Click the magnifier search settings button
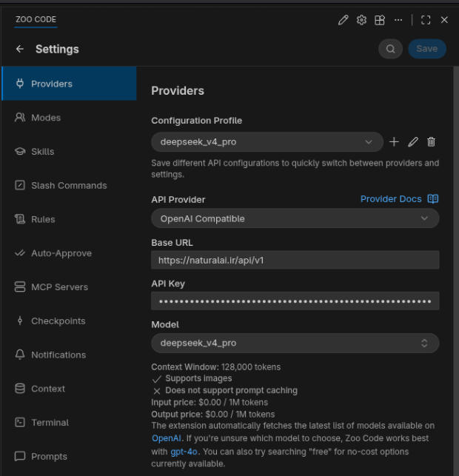This screenshot has width=459, height=476. coord(390,49)
